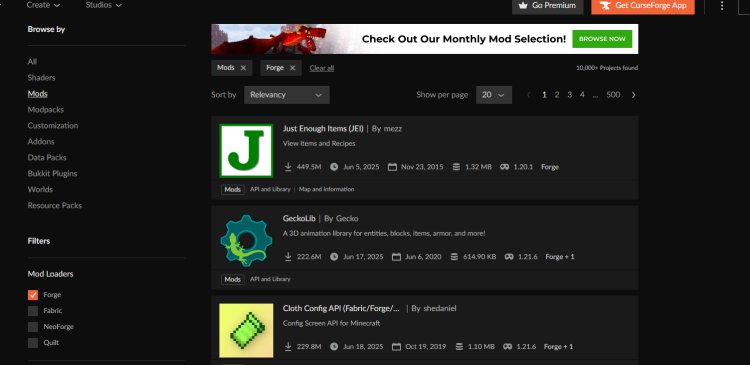This screenshot has width=750, height=365.
Task: Select Modpacks category
Action: 45,110
